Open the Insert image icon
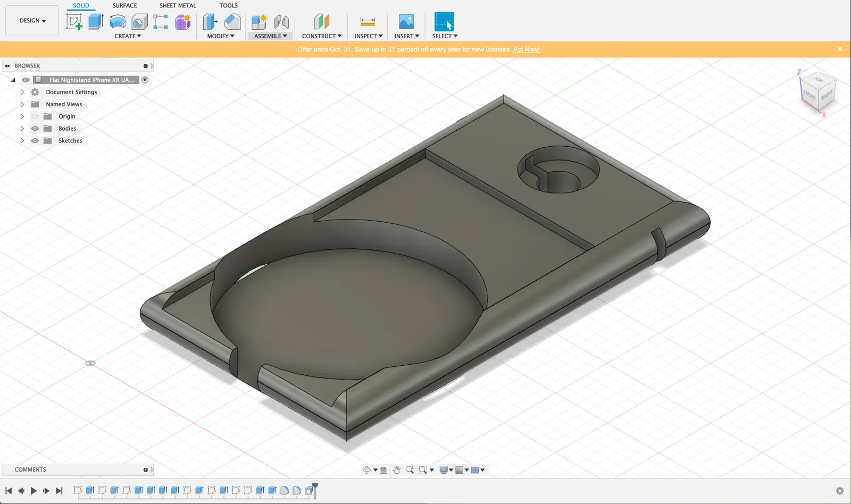The image size is (851, 504). click(406, 22)
